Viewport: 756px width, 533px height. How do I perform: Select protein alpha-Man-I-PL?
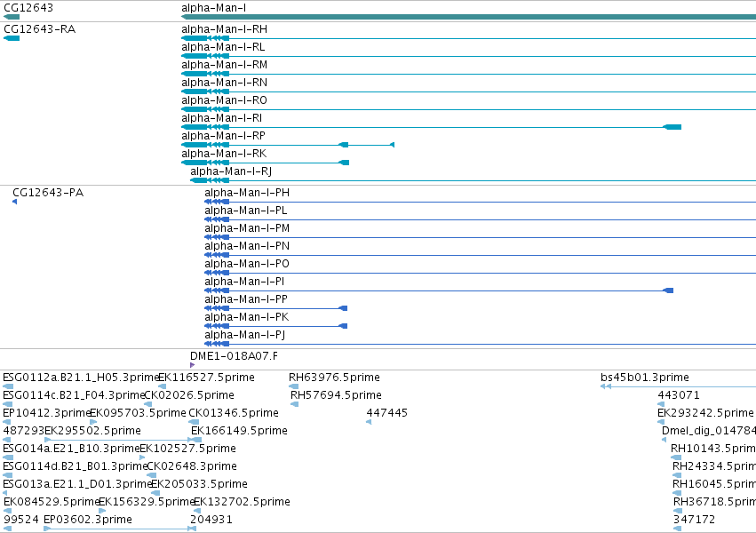pyautogui.click(x=246, y=211)
